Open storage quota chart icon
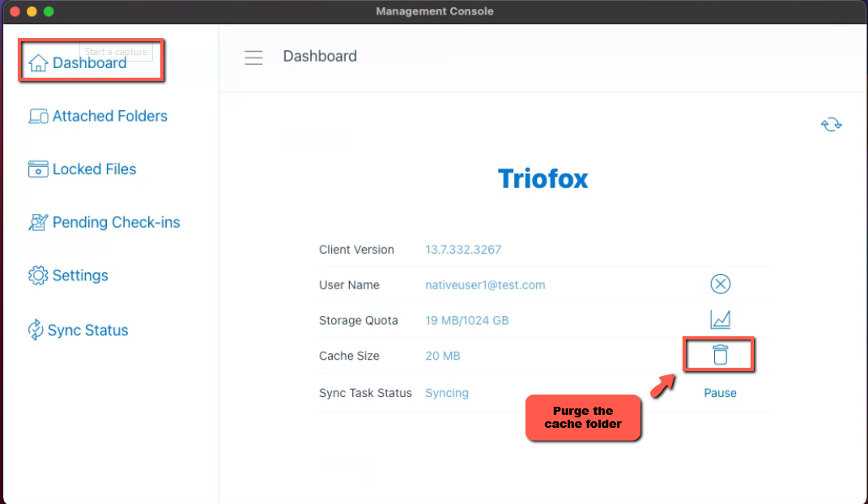 click(720, 319)
